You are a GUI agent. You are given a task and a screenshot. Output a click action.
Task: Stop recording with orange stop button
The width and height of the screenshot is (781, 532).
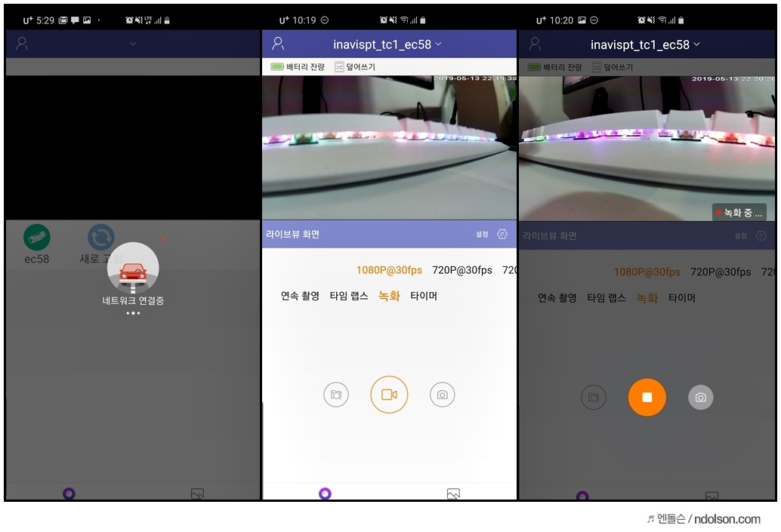[x=647, y=397]
